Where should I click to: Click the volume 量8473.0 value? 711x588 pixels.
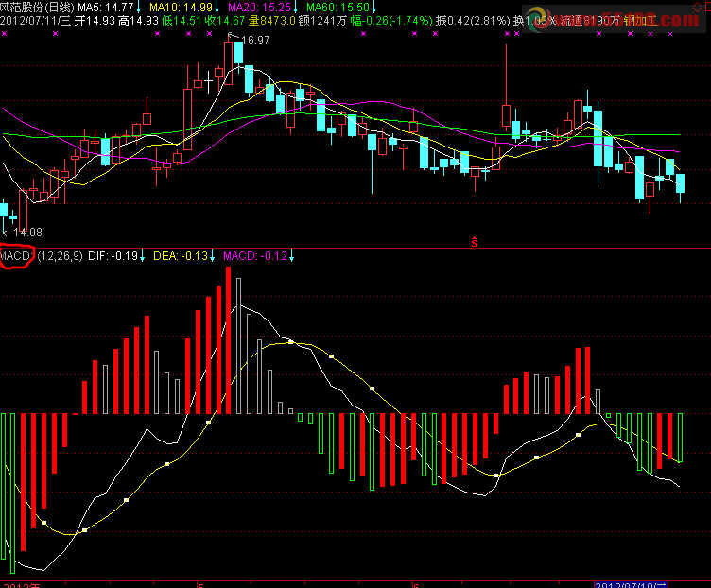click(271, 21)
